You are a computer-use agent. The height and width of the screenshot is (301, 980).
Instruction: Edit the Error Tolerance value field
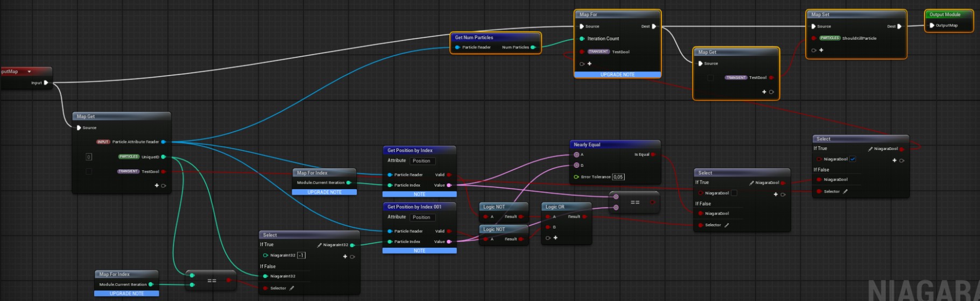point(618,177)
